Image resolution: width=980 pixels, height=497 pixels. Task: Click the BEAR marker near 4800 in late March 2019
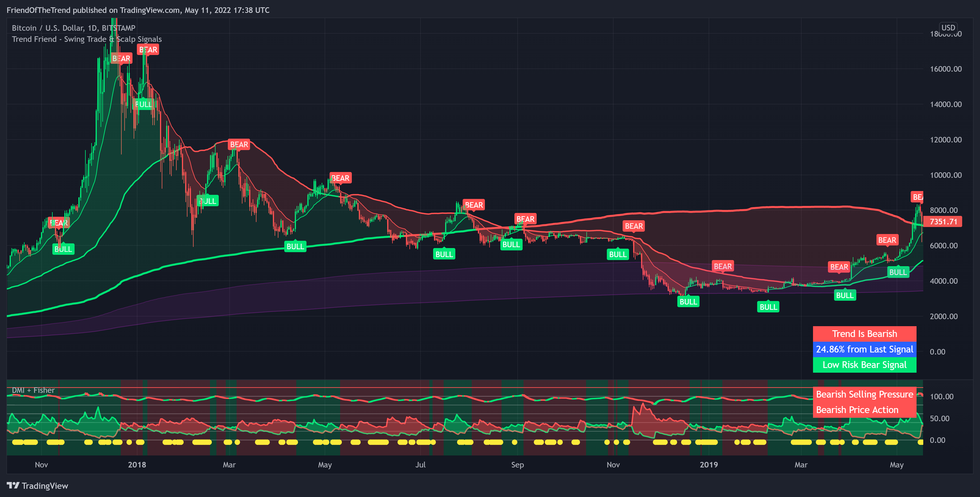point(839,267)
